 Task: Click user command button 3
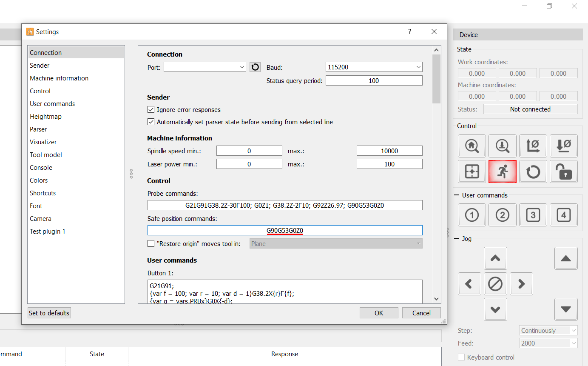[x=533, y=215]
